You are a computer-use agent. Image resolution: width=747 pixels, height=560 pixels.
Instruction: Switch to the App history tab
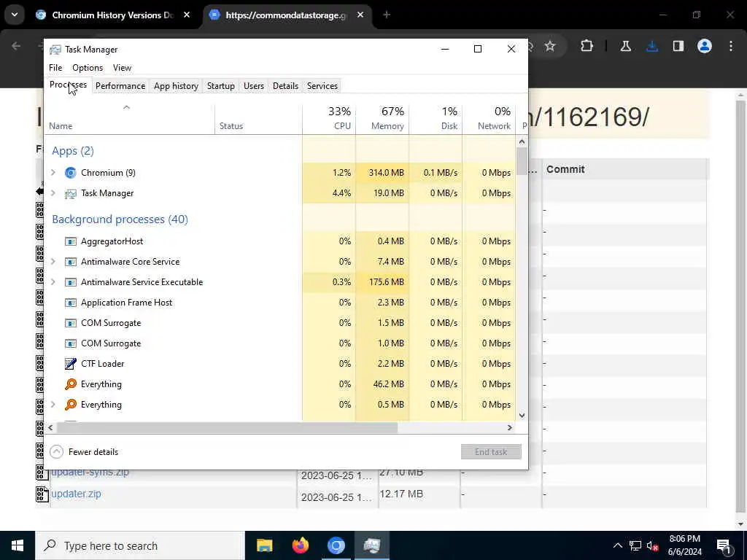click(x=176, y=86)
